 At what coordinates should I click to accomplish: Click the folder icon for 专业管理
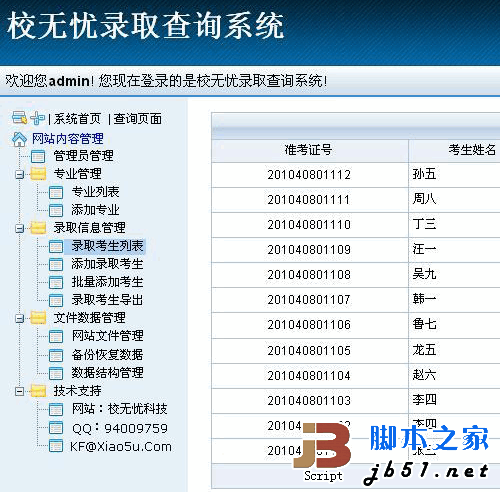[38, 174]
